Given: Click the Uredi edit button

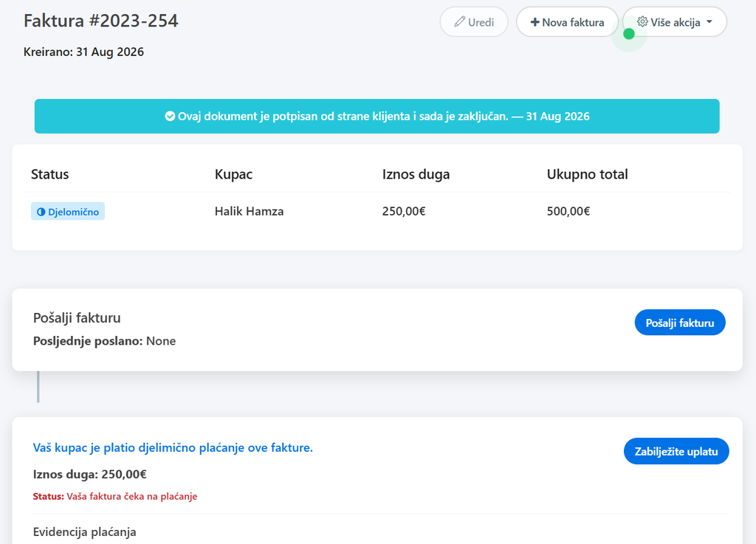Looking at the screenshot, I should 474,22.
